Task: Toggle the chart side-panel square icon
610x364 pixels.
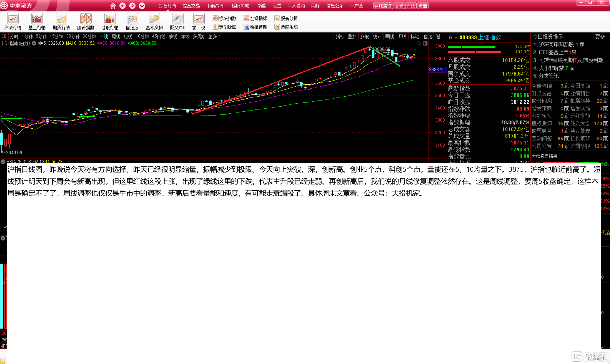Action: tap(425, 43)
